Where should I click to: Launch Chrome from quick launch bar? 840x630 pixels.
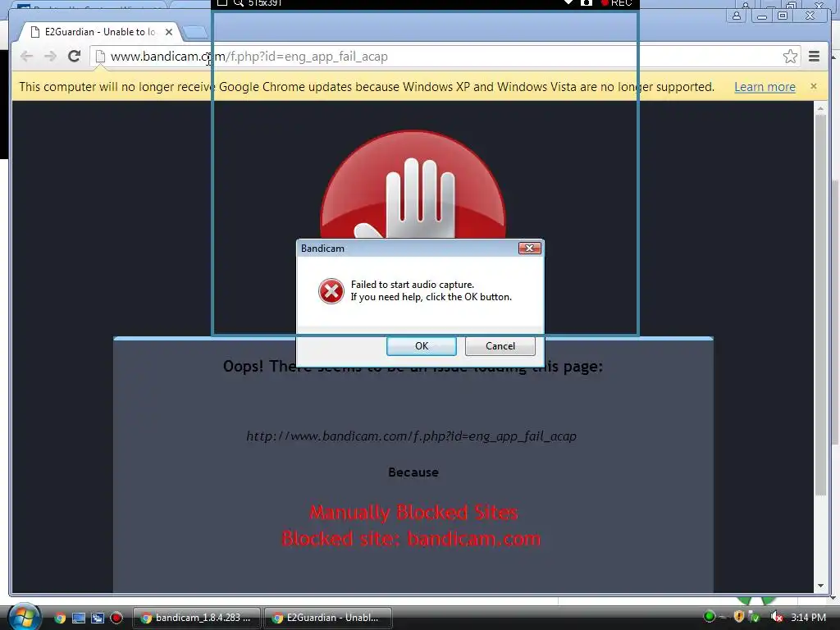[x=60, y=618]
